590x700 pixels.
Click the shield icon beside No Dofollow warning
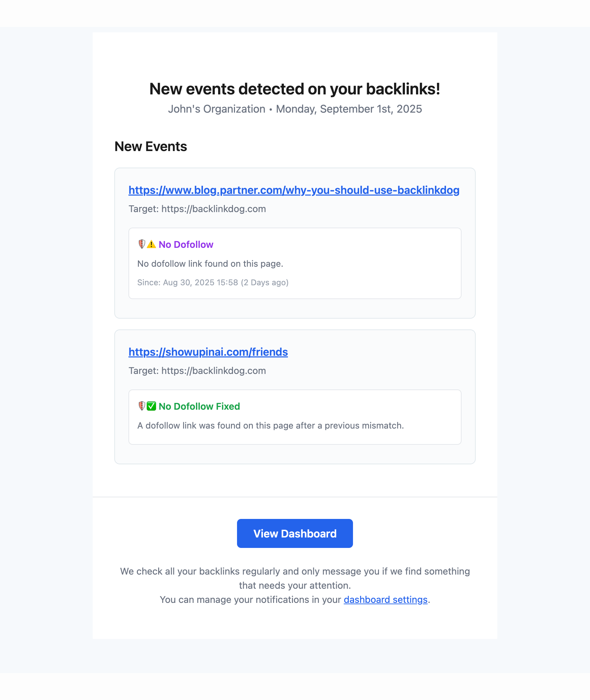click(x=142, y=244)
